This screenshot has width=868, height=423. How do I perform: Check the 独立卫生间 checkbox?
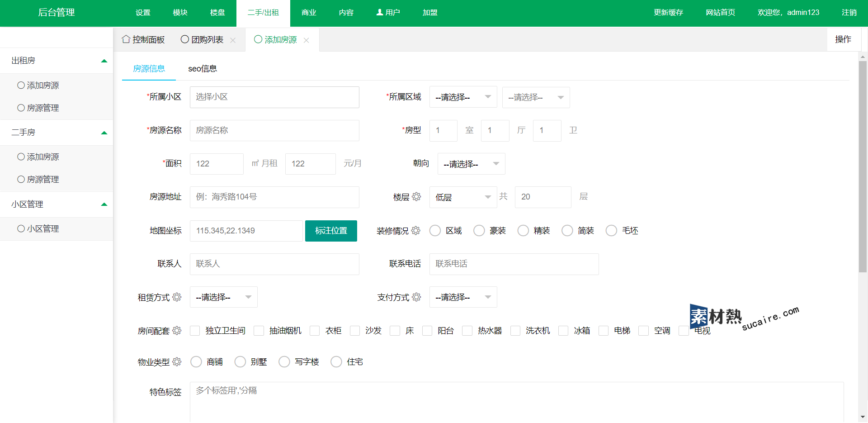(x=195, y=331)
